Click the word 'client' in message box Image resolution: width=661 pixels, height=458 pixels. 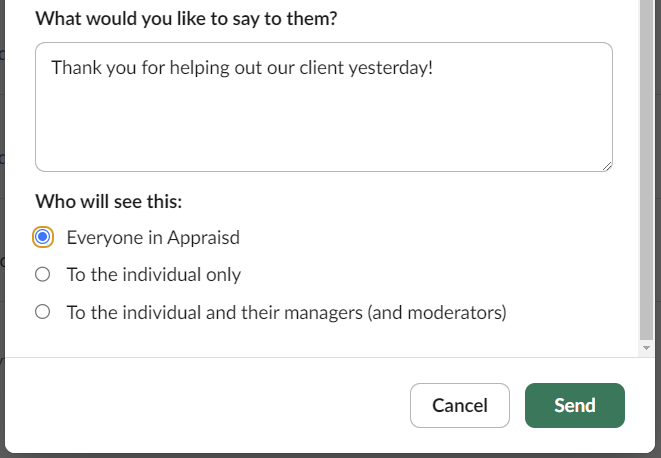pyautogui.click(x=322, y=67)
